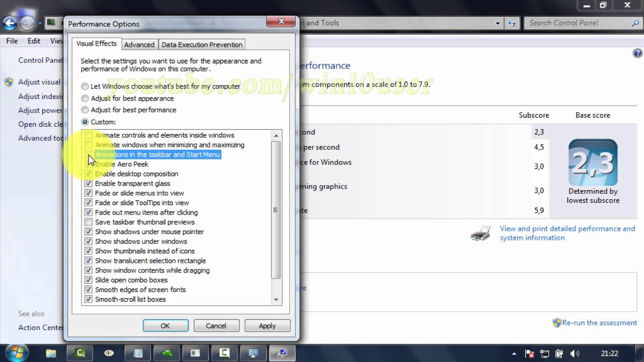The height and width of the screenshot is (362, 644).
Task: Uncheck Fade or slide ToolTips into view
Action: (89, 203)
